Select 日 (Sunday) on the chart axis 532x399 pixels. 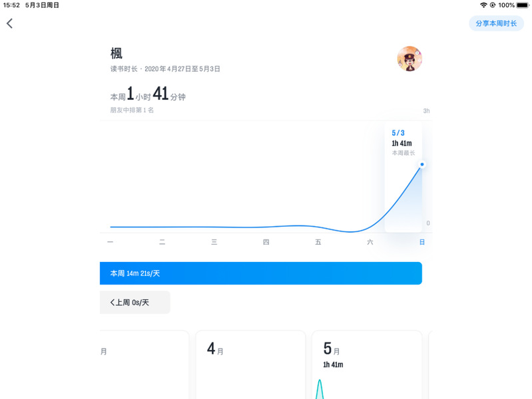(x=421, y=242)
